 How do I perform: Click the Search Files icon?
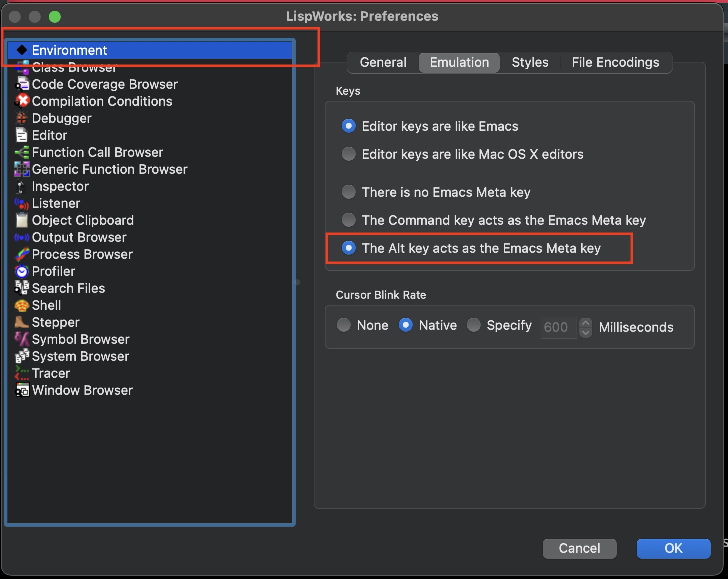[22, 288]
